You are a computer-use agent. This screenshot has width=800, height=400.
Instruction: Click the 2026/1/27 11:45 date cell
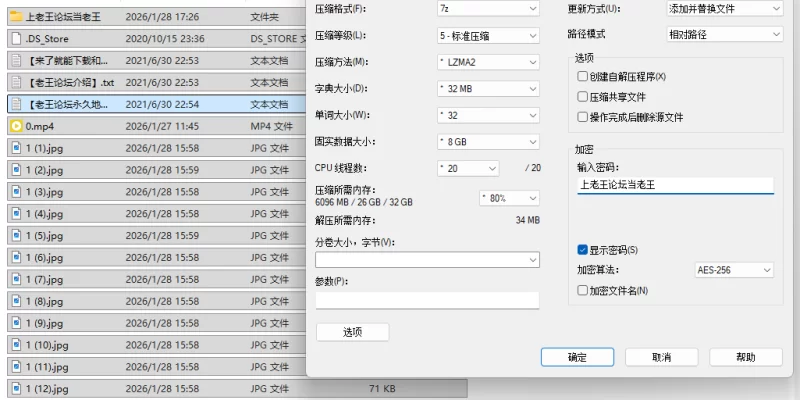pos(162,126)
